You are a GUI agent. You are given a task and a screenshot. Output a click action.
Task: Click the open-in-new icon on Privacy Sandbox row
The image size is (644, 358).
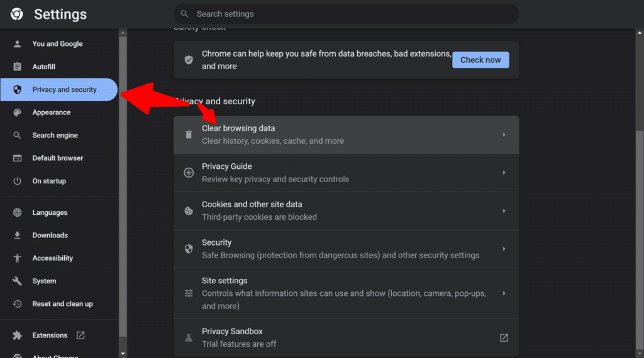tap(504, 338)
